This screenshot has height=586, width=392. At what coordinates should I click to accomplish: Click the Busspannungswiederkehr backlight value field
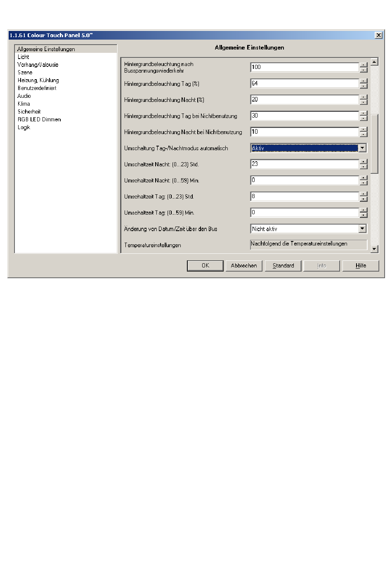305,67
